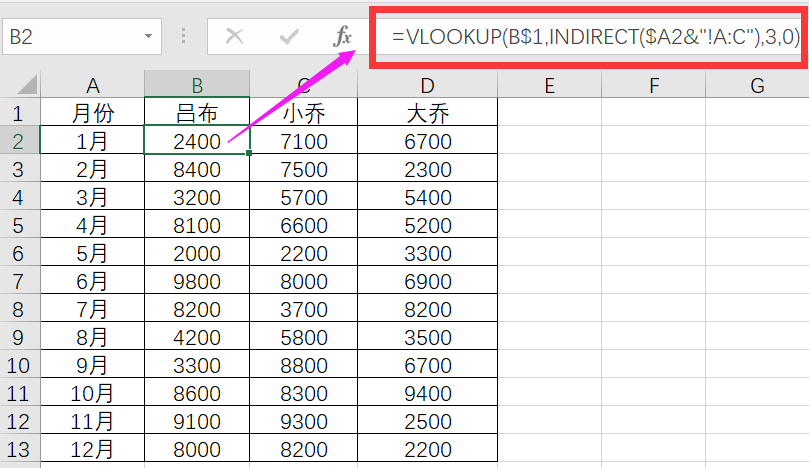
Task: Select row 9 header
Action: coord(19,337)
